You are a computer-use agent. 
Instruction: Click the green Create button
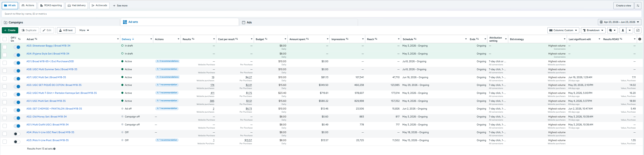10,30
